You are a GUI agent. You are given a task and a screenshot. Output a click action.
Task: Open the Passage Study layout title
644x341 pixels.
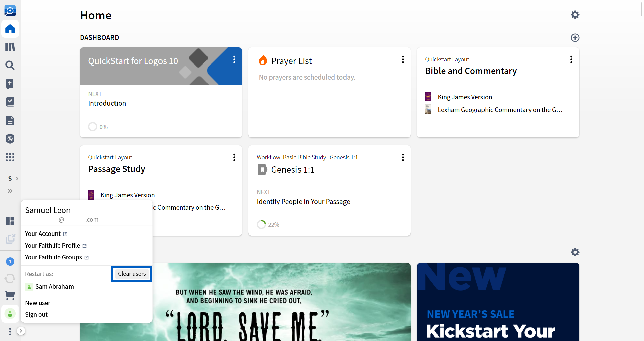tap(117, 169)
